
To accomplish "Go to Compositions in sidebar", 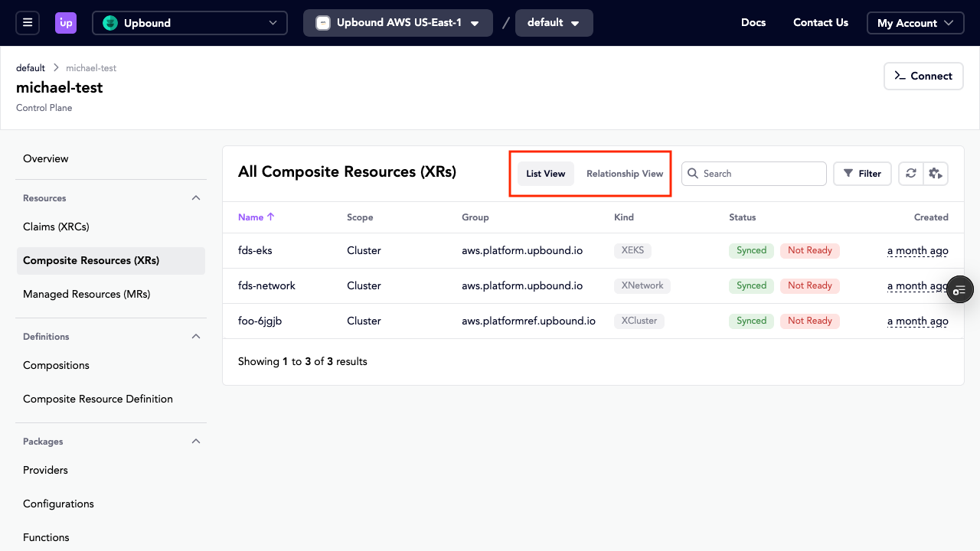I will pyautogui.click(x=56, y=365).
